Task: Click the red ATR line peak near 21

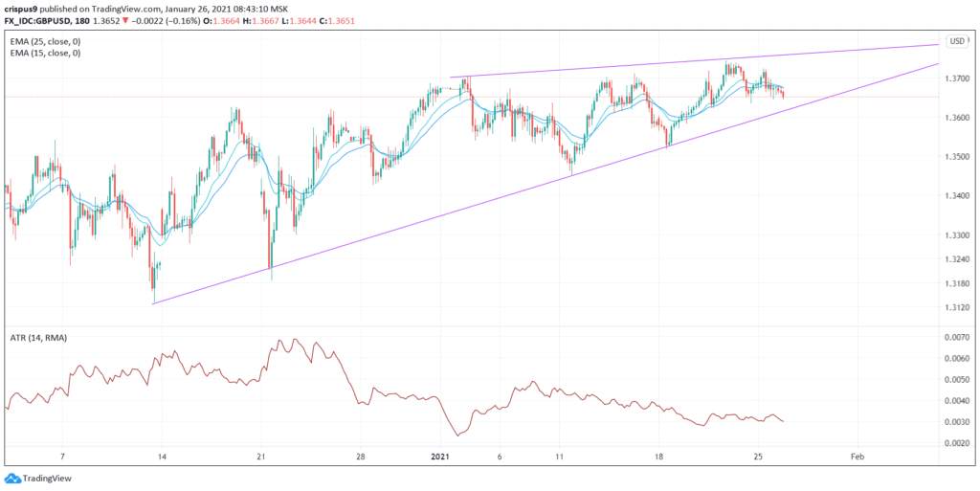Action: (295, 341)
